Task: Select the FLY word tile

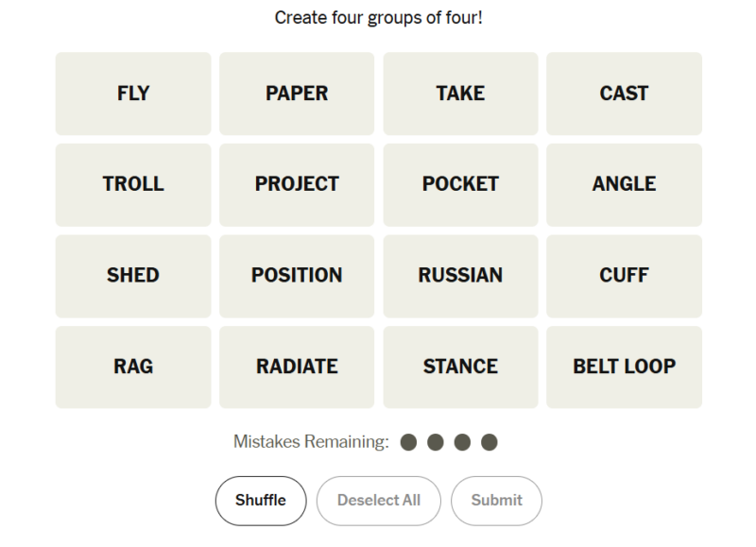Action: [133, 94]
